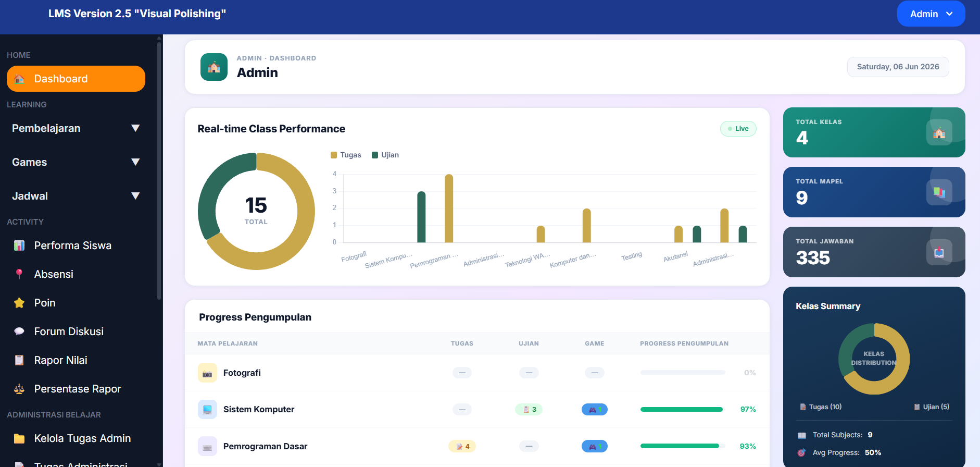
Task: Click the Ujian (5) legend icon
Action: pyautogui.click(x=917, y=407)
